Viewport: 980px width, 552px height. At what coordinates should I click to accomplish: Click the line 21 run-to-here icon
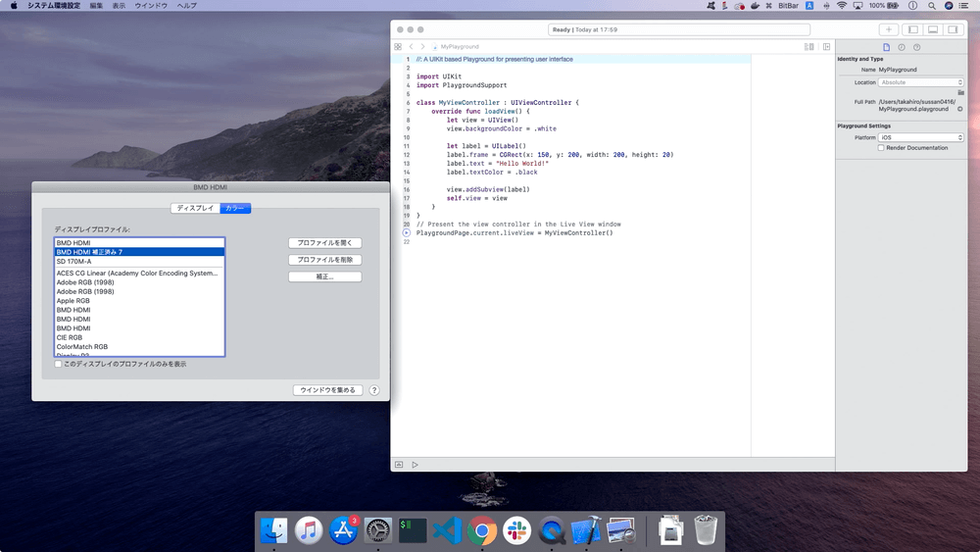(407, 233)
